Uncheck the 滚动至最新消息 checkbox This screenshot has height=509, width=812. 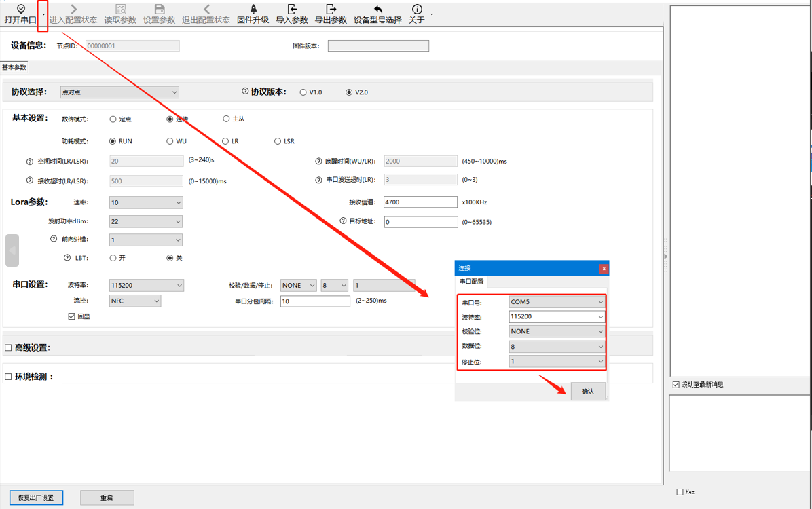(676, 385)
